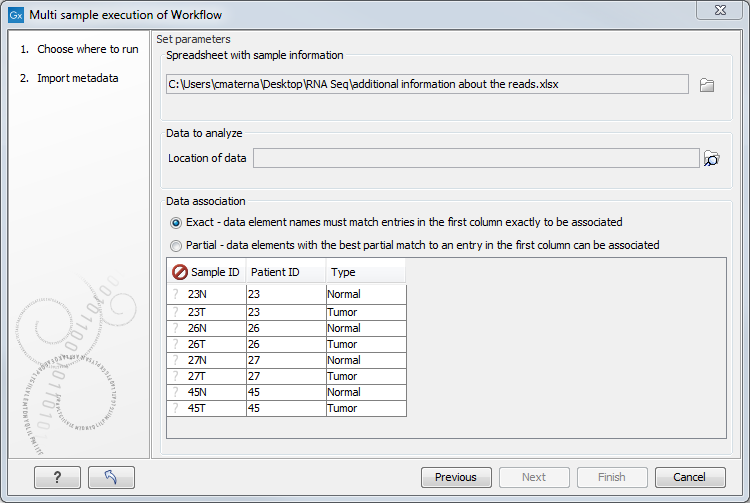
Task: Select the 26T sample cell
Action: click(207, 344)
